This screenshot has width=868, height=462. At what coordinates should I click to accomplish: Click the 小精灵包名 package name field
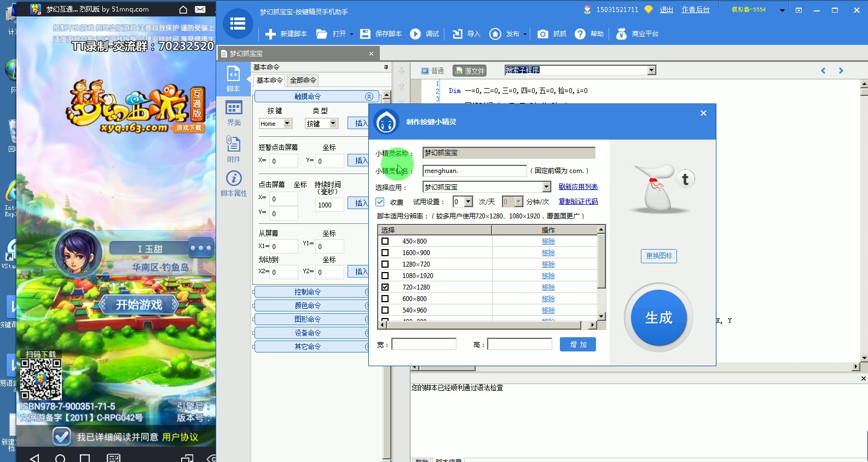(x=474, y=171)
